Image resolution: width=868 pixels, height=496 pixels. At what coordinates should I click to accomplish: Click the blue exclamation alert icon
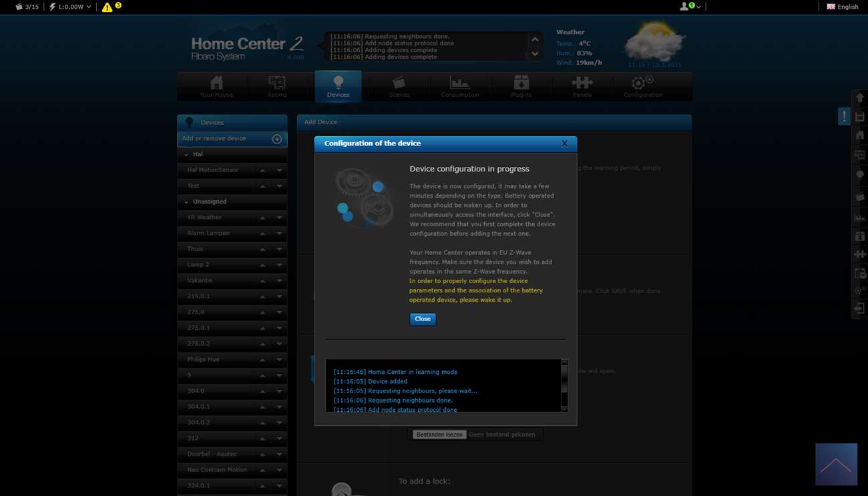[844, 116]
